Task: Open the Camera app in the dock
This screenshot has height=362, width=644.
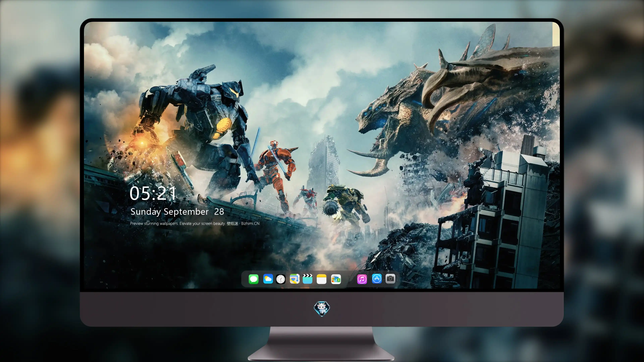Action: coord(390,279)
